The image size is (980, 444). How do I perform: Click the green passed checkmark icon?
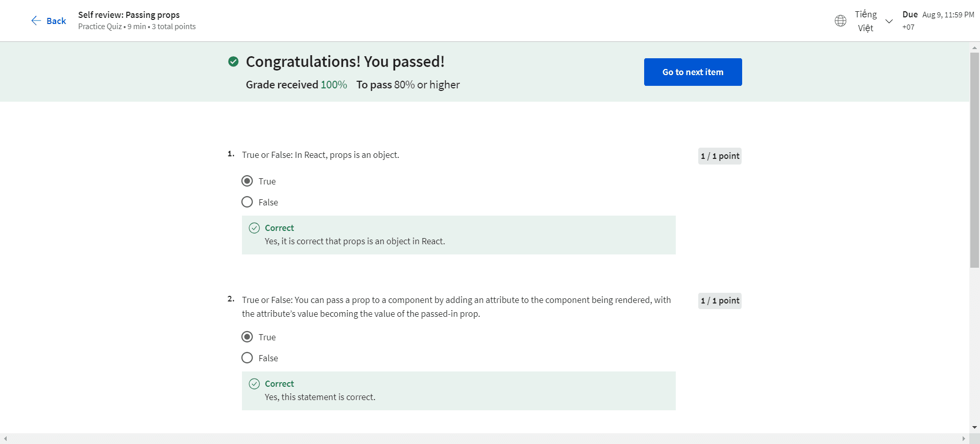pos(233,62)
